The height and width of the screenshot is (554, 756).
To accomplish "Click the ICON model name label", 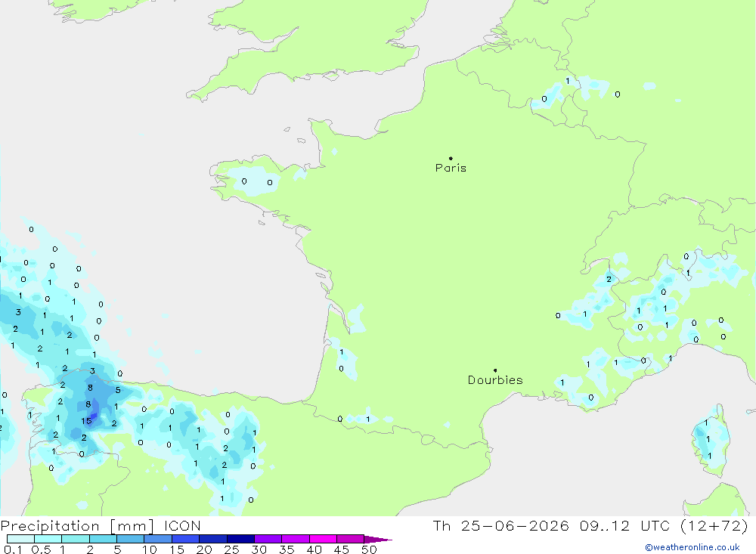I will tap(182, 525).
